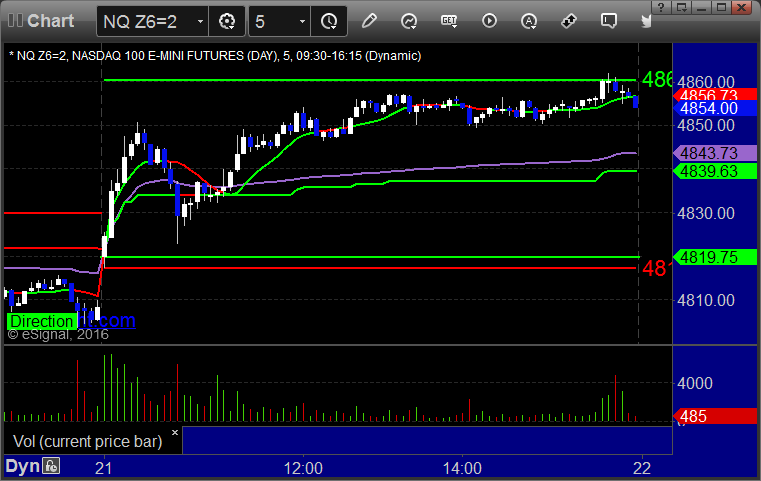
Task: Click the 22 date axis label
Action: click(642, 468)
